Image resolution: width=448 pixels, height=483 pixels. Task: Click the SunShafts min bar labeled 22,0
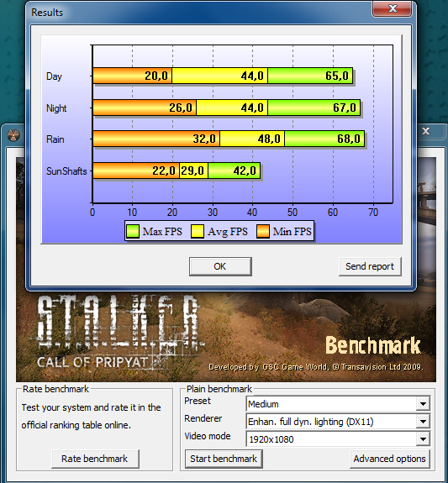(136, 171)
